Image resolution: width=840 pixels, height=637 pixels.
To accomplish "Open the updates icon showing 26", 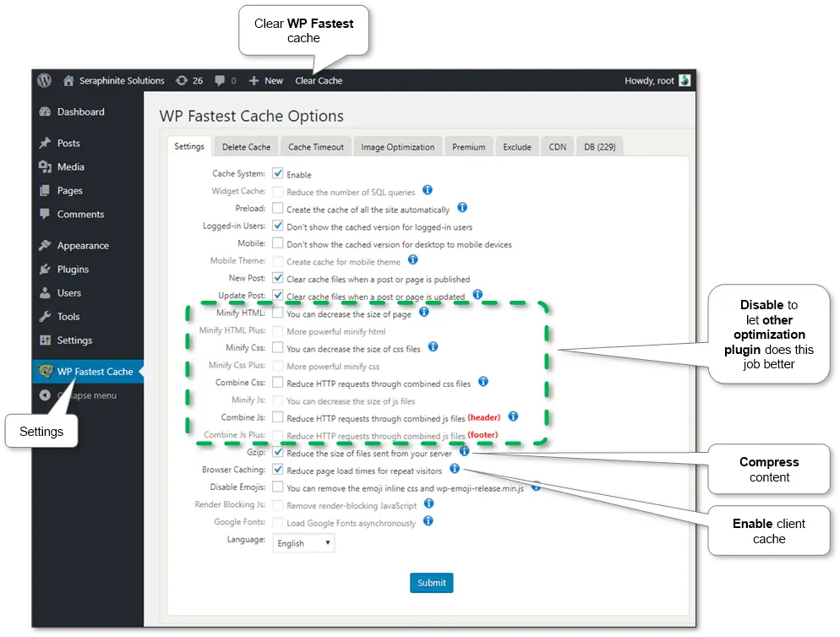I will (x=183, y=80).
